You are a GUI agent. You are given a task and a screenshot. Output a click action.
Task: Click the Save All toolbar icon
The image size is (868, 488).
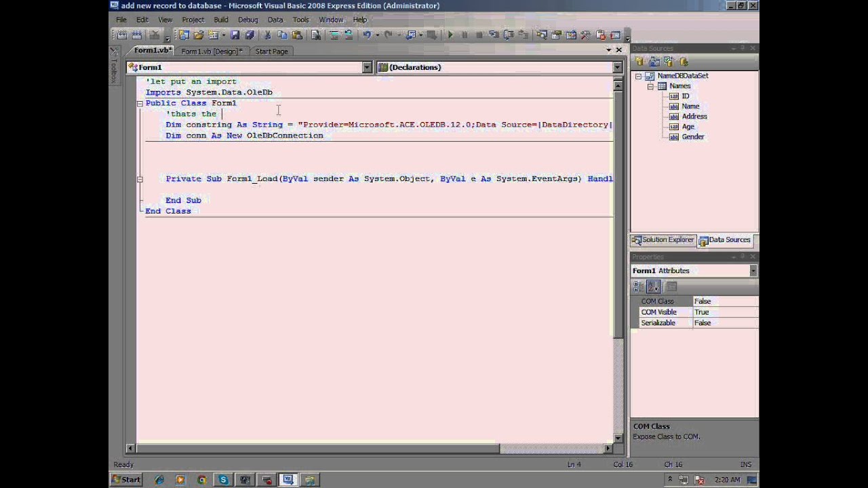click(x=249, y=35)
